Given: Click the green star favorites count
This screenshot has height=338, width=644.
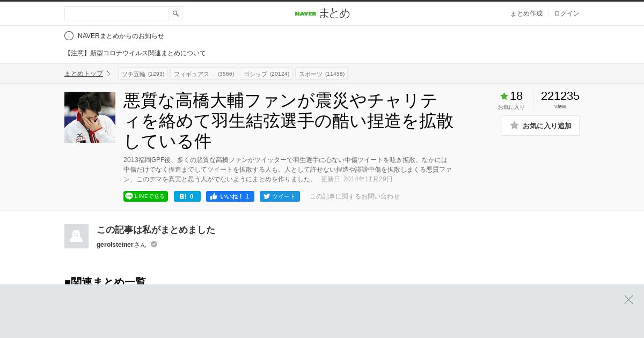Looking at the screenshot, I should coord(511,96).
